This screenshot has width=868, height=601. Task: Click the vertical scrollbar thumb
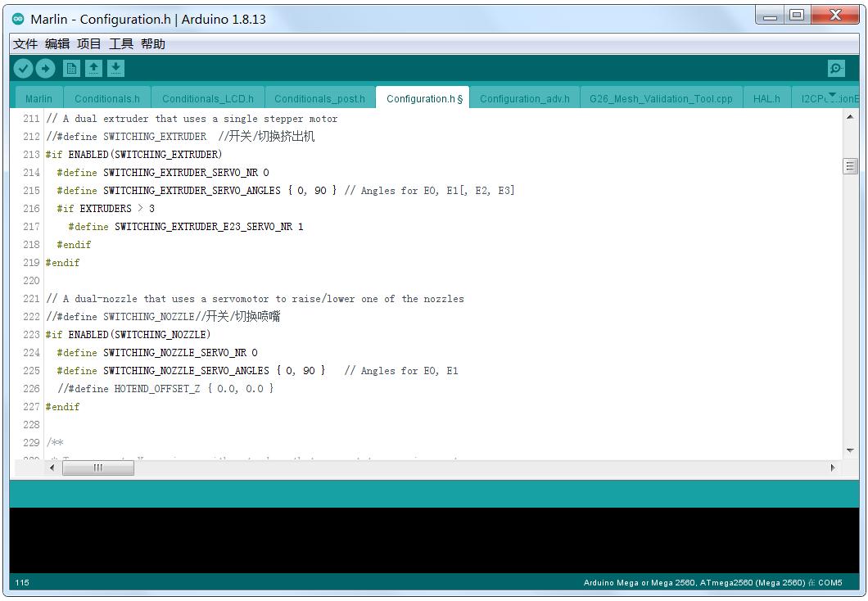(850, 166)
